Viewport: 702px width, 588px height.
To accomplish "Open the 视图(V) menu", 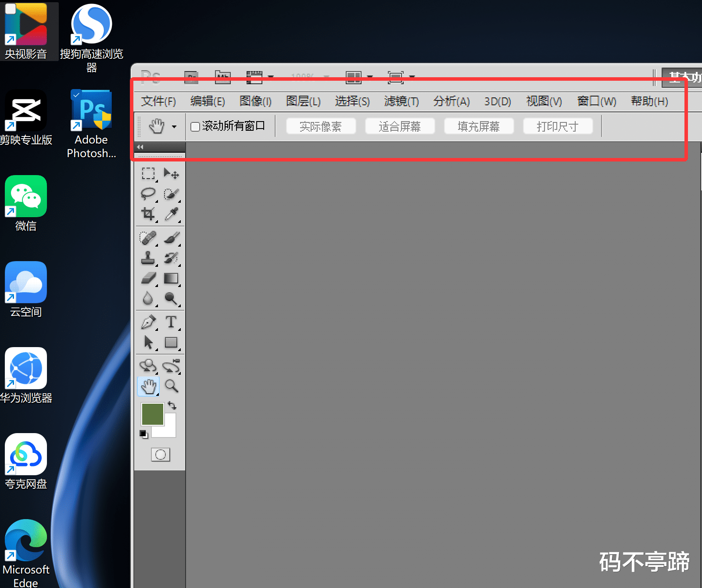I will 544,101.
